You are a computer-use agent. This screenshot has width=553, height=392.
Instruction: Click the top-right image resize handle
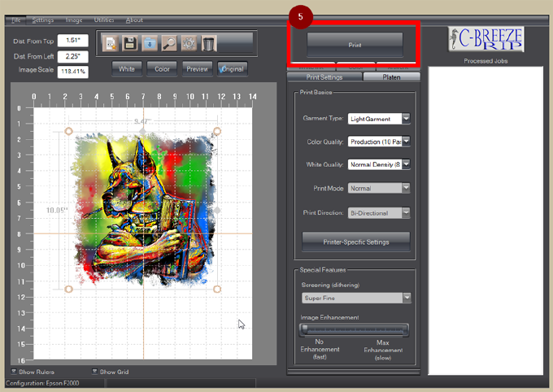click(217, 131)
